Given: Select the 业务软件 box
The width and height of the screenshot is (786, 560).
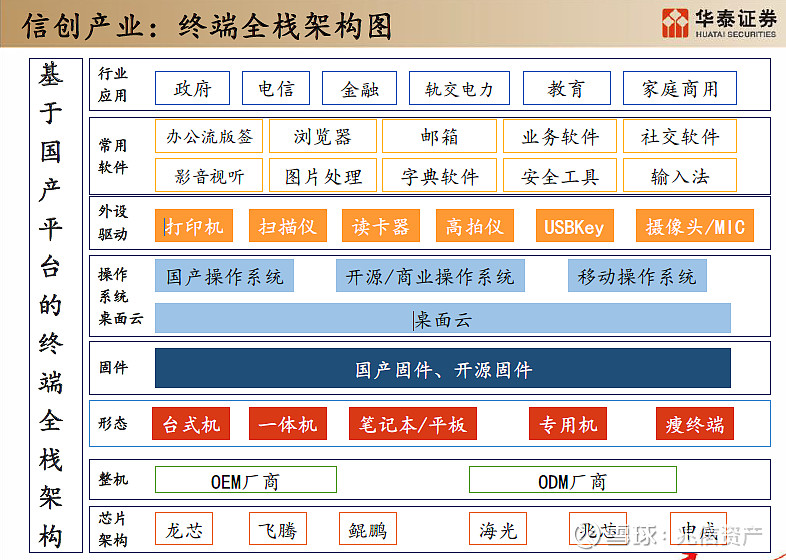Looking at the screenshot, I should pos(560,136).
